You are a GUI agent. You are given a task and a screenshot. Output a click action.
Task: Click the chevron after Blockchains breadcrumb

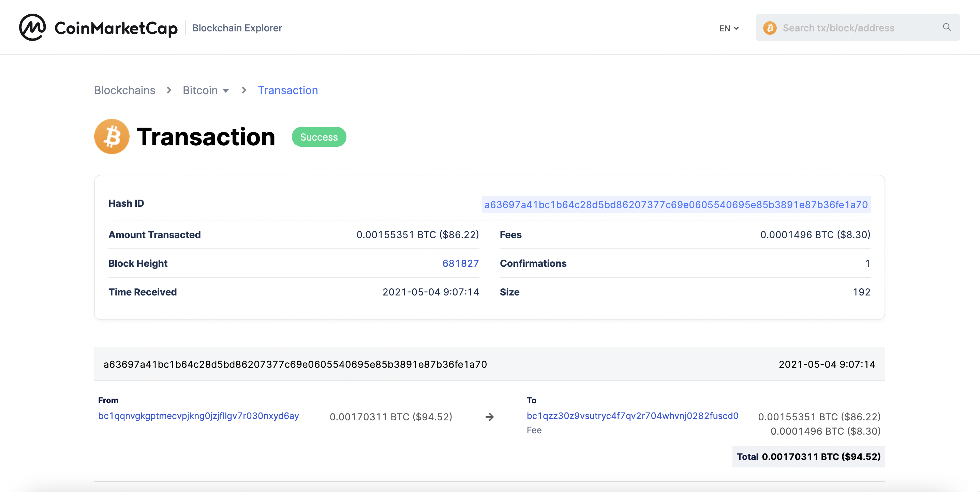click(169, 90)
